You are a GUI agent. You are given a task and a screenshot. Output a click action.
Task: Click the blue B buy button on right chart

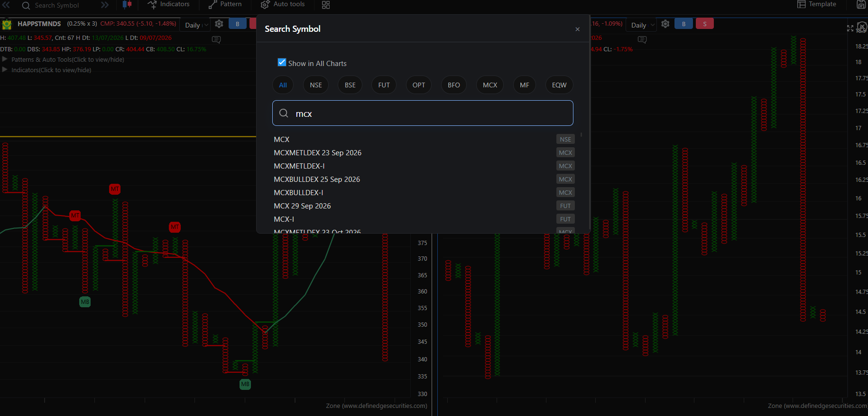(x=683, y=24)
